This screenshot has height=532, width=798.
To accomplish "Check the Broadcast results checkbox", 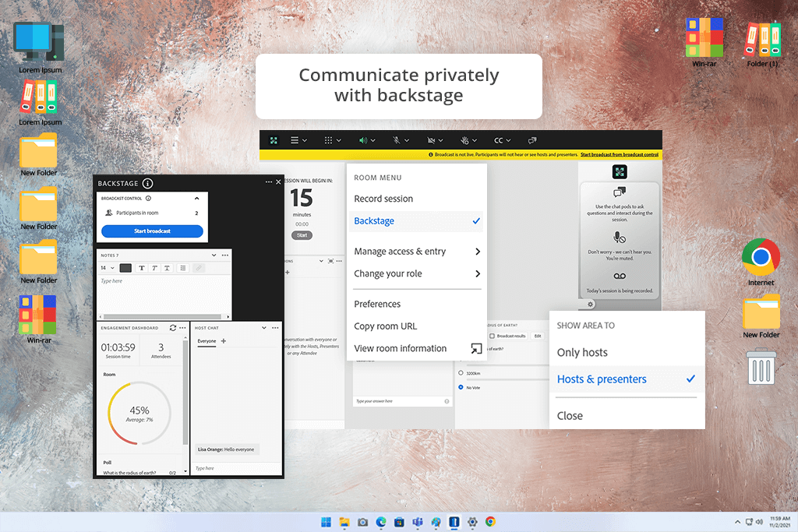I will [x=492, y=336].
